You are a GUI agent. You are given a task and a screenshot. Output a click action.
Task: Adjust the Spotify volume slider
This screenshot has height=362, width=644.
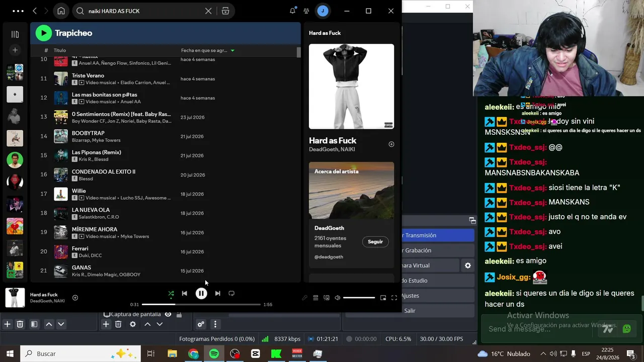359,298
